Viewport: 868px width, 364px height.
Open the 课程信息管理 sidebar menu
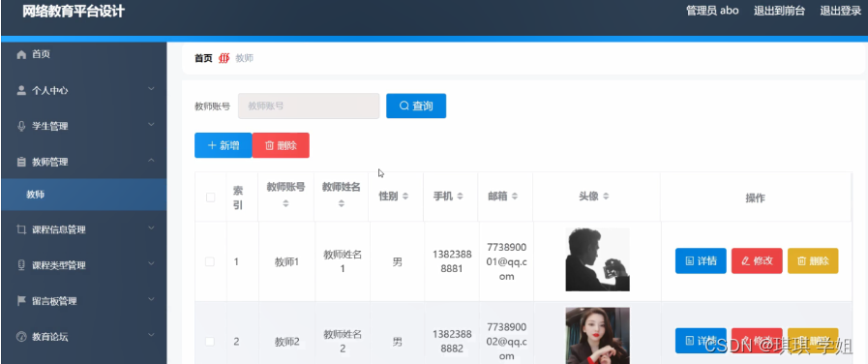pyautogui.click(x=83, y=229)
